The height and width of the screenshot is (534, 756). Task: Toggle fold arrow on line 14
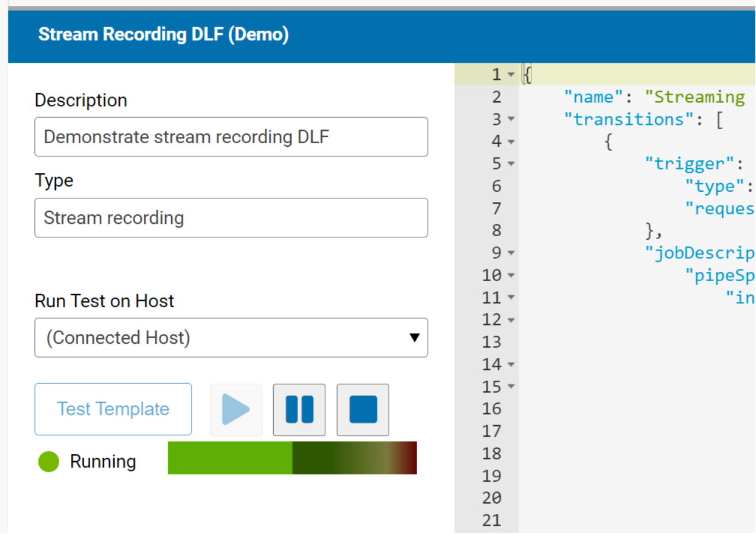511,365
